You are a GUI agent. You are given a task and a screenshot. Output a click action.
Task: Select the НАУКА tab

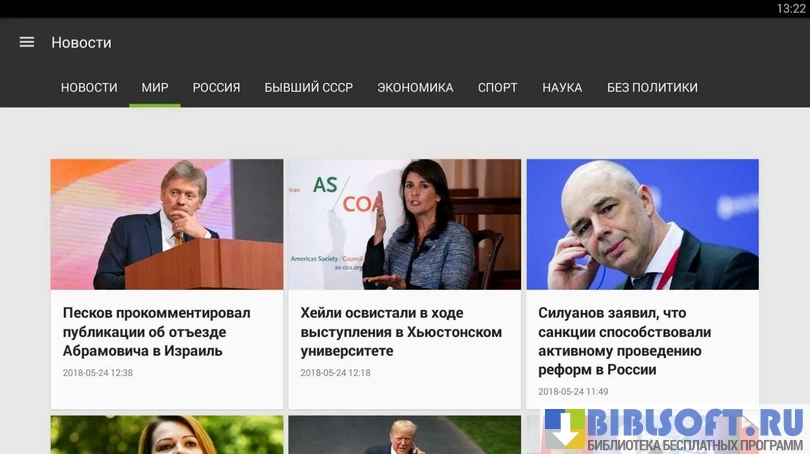[562, 87]
